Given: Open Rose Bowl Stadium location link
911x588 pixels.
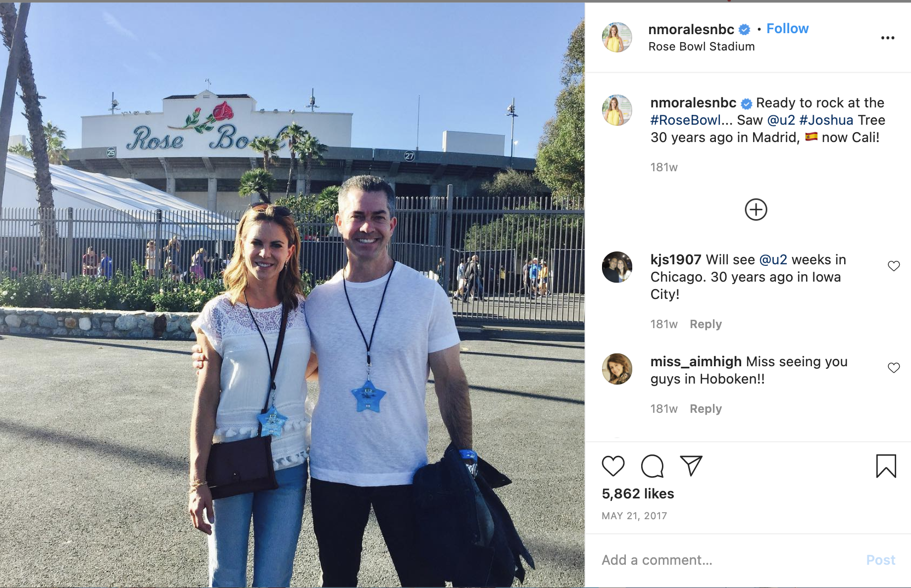Looking at the screenshot, I should (x=702, y=47).
